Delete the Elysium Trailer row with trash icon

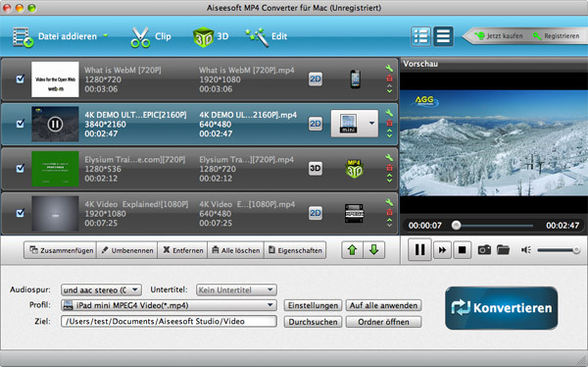tap(389, 168)
